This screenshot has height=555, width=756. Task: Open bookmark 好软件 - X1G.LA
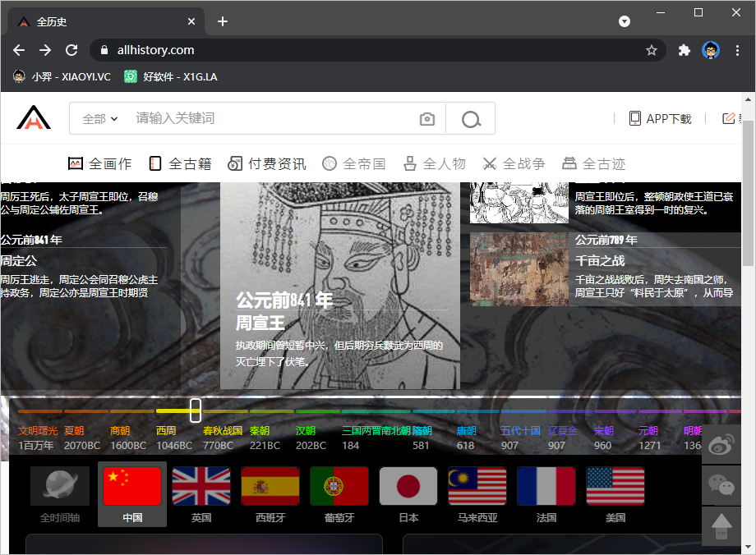click(171, 76)
